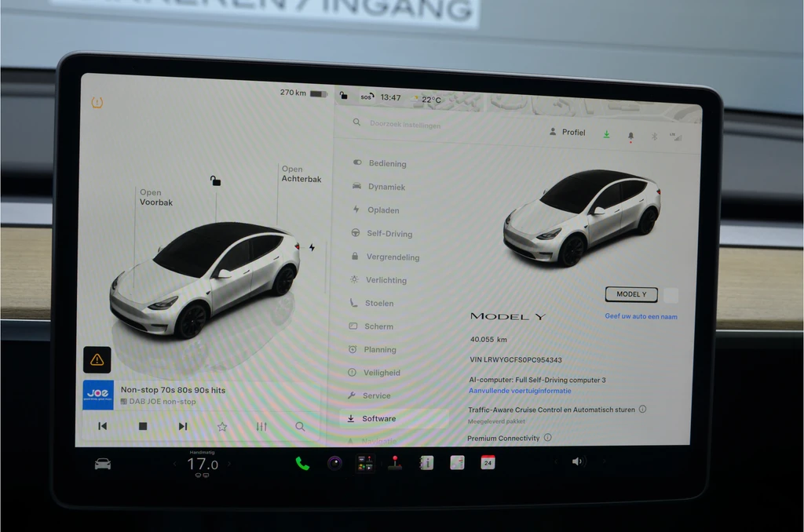Tap the 17.0 temperature display
The height and width of the screenshot is (532, 804).
[202, 465]
